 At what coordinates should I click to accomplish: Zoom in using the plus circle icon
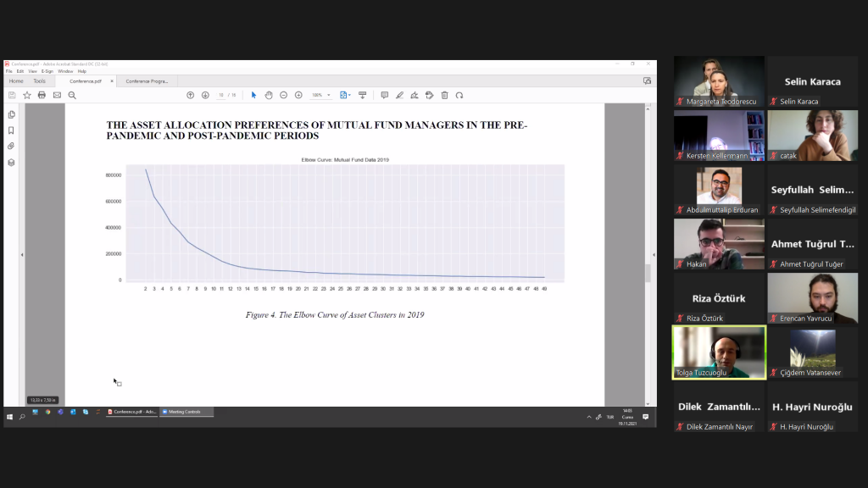click(x=298, y=95)
